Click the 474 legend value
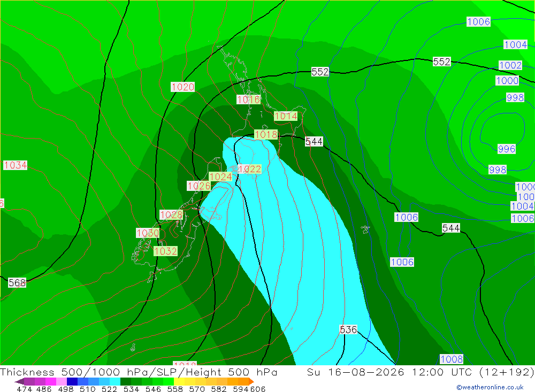The height and width of the screenshot is (392, 535). coord(24,389)
